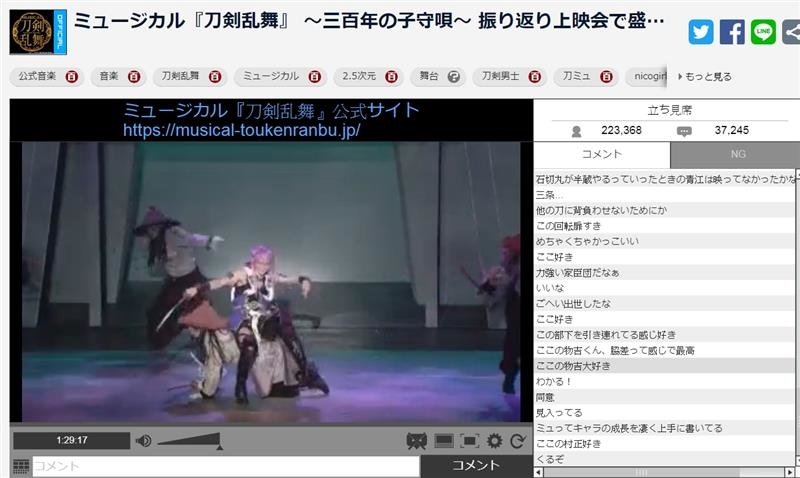800x478 pixels.
Task: Share the broadcast on Facebook
Action: pos(732,32)
